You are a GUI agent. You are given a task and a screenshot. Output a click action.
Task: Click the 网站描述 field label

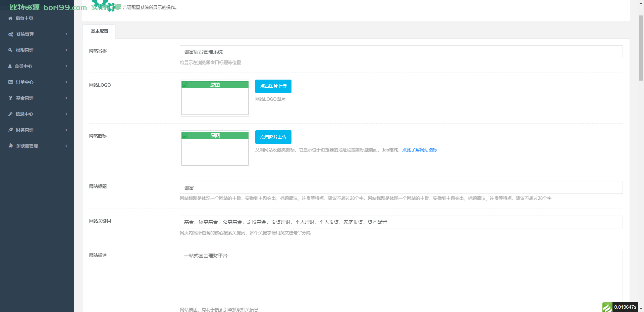[x=98, y=255]
